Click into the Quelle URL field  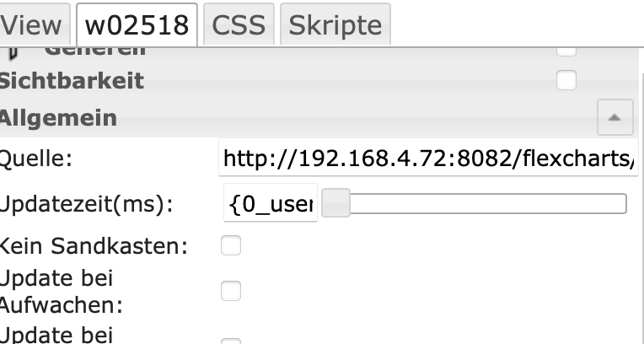point(428,158)
